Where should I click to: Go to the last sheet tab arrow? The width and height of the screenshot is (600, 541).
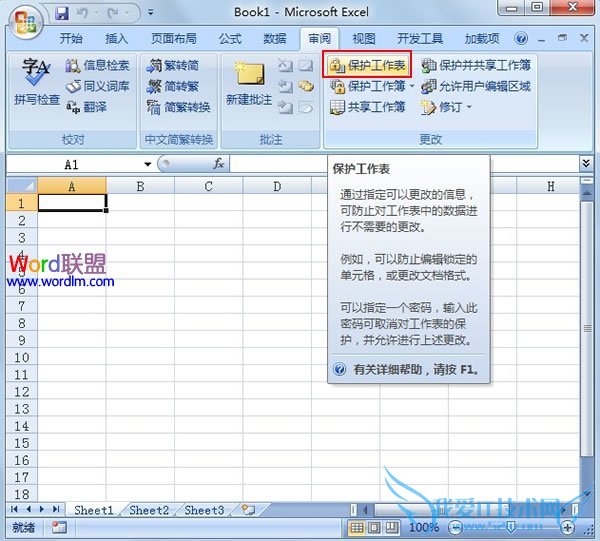click(56, 509)
